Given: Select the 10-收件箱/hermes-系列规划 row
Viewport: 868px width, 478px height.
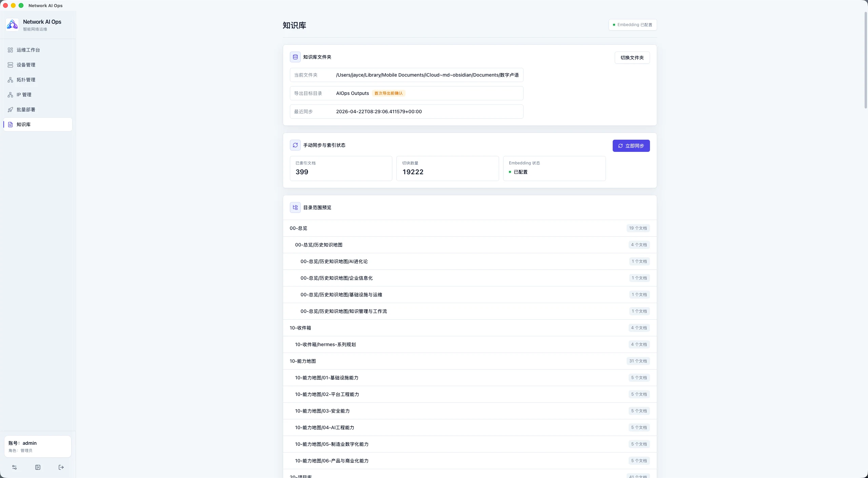Looking at the screenshot, I should [x=470, y=344].
